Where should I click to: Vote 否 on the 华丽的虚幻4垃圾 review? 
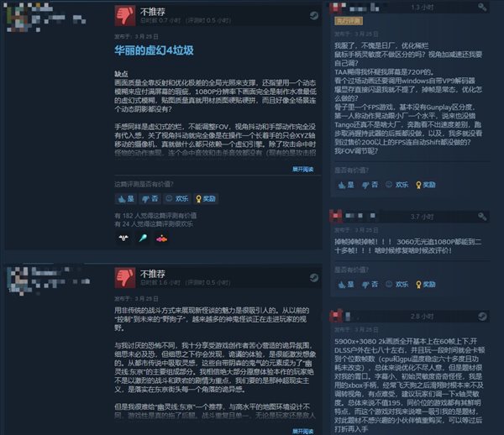150,199
